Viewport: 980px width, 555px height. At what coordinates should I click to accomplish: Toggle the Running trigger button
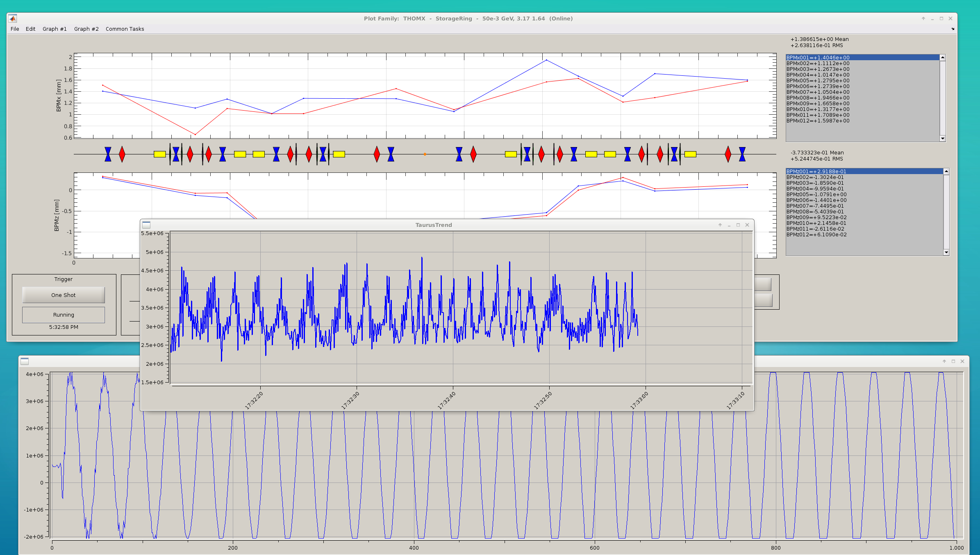click(x=64, y=315)
